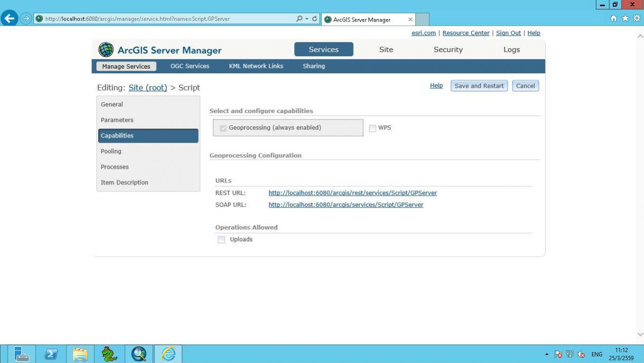Open the Python snake icon in taskbar
The image size is (644, 363).
click(110, 354)
